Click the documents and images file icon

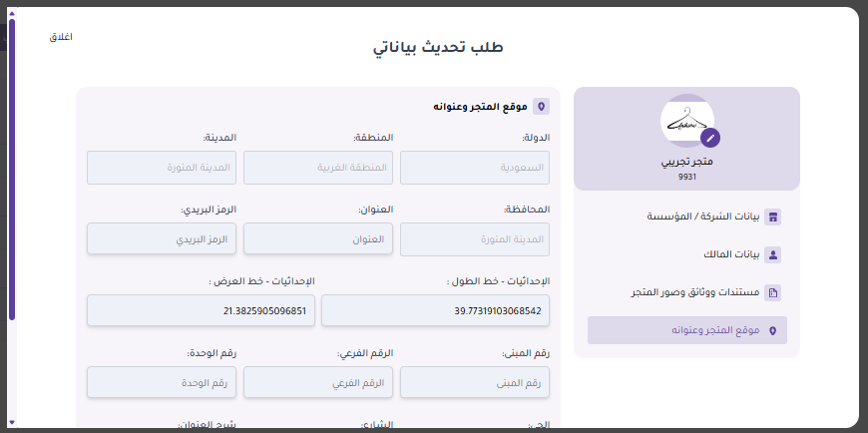[x=772, y=292]
